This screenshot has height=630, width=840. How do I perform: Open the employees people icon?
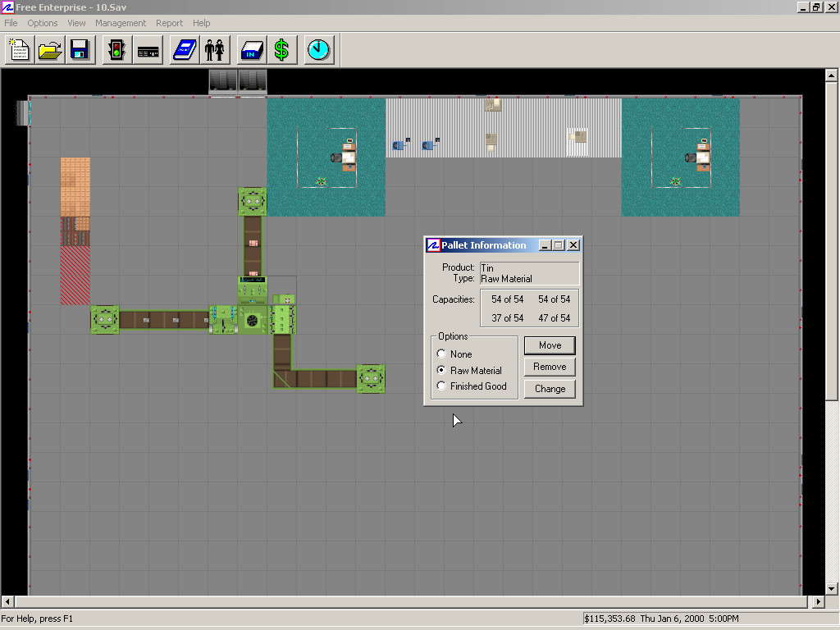pos(214,50)
